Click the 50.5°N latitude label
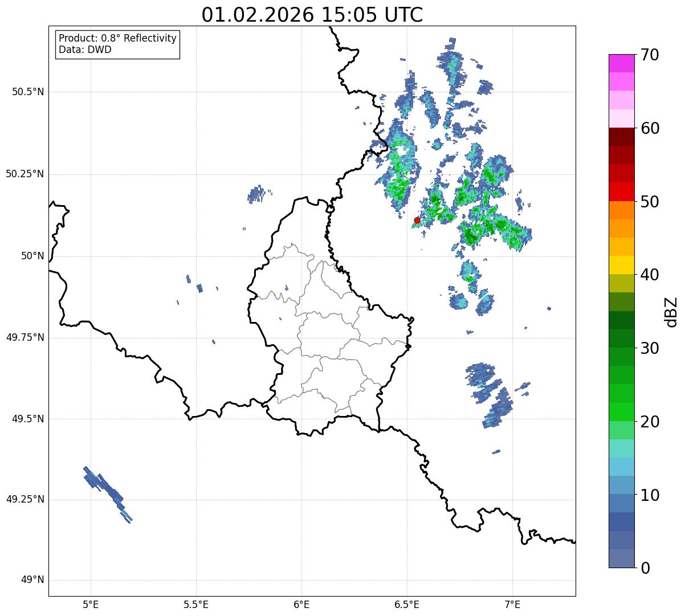The image size is (685, 616). pyautogui.click(x=28, y=92)
